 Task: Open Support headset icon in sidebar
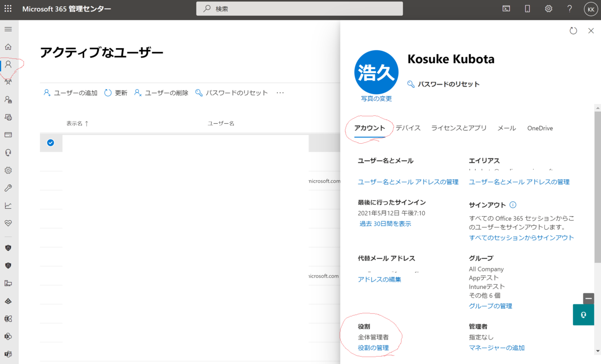pyautogui.click(x=8, y=153)
